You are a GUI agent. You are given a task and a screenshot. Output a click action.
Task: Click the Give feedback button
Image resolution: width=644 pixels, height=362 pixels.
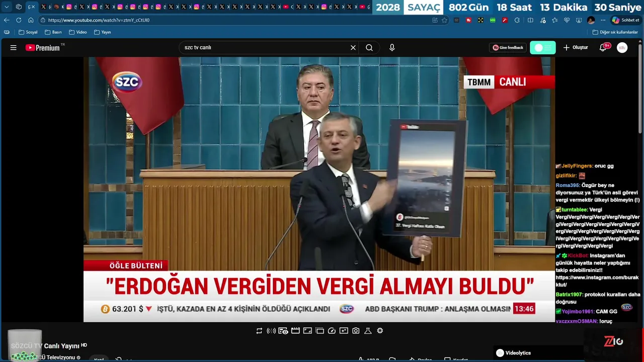(508, 48)
